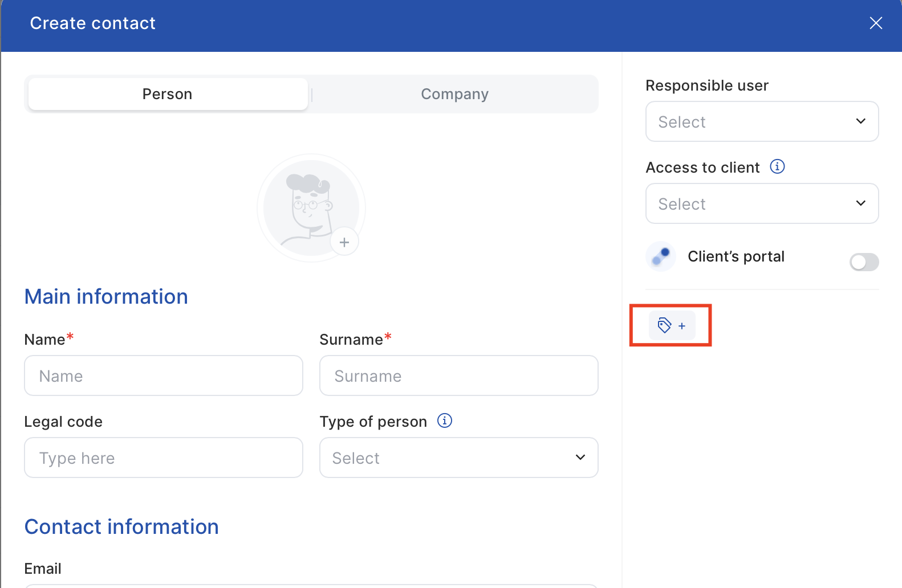Click the Responsible user label

click(x=707, y=85)
